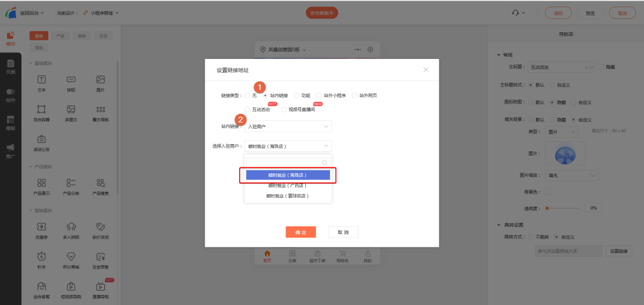Select link type 无 radio
This screenshot has width=644, height=305.
247,95
